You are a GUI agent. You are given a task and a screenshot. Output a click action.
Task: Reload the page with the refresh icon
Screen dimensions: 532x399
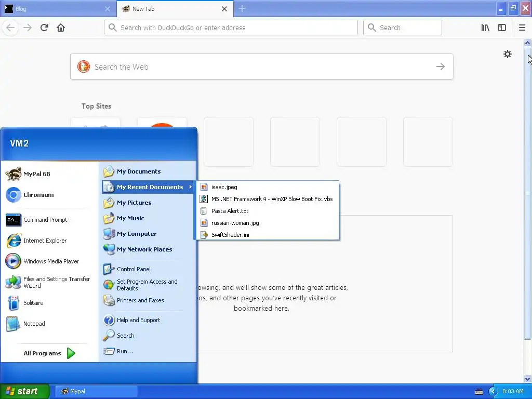pos(44,28)
